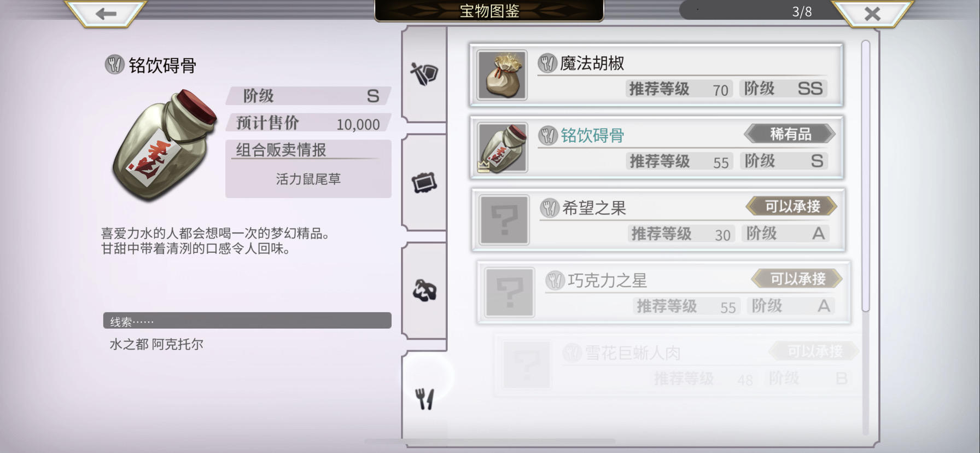This screenshot has width=980, height=453.
Task: Click 可以承接 badge on 巧克力之星
Action: (797, 279)
